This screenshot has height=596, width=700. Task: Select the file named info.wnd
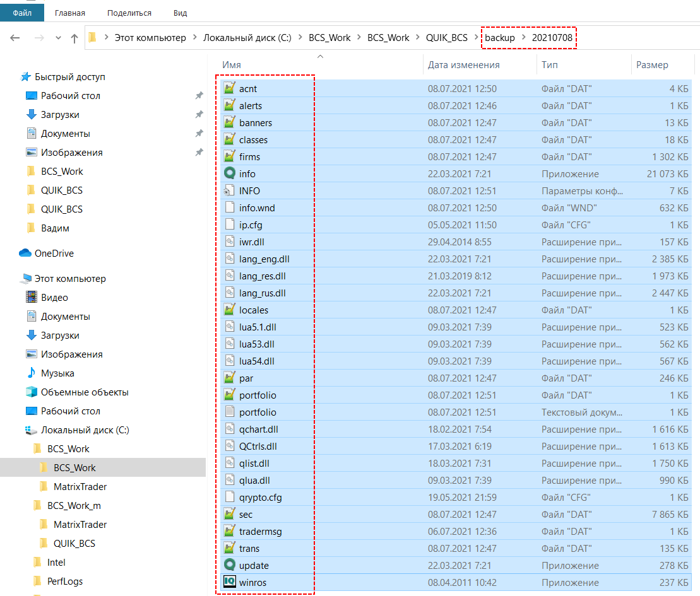point(257,208)
